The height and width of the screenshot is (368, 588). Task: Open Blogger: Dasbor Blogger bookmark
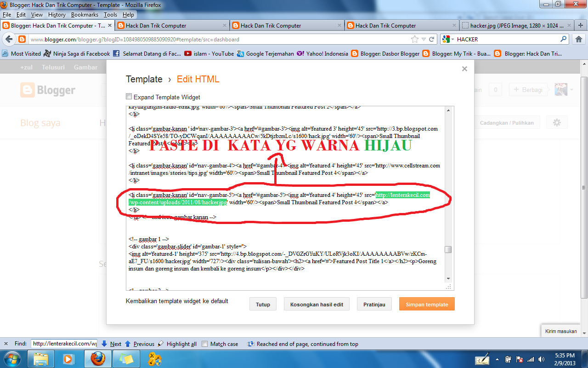[385, 54]
